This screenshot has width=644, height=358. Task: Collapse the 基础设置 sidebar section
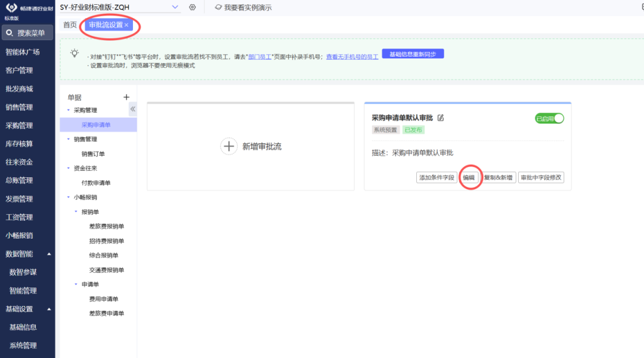pyautogui.click(x=48, y=309)
